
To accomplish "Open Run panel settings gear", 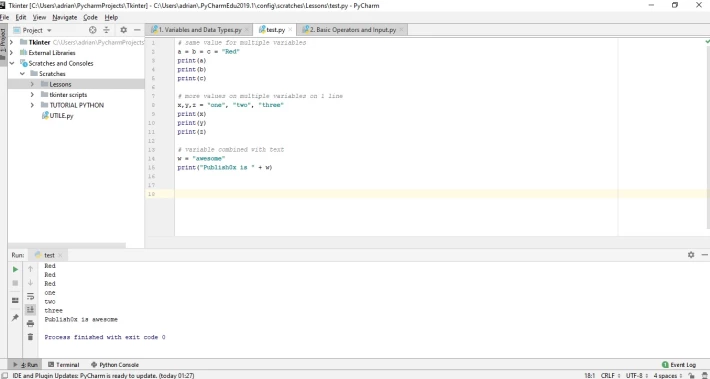I will [x=691, y=255].
